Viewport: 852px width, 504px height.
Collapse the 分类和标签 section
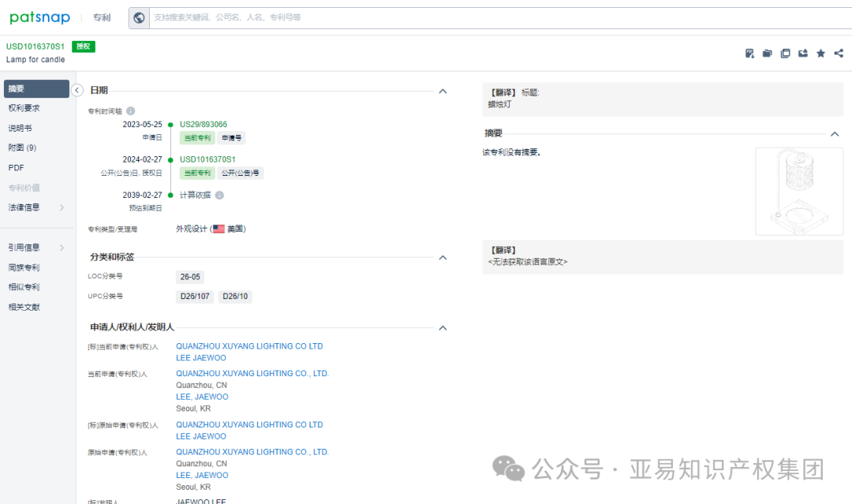coord(443,257)
